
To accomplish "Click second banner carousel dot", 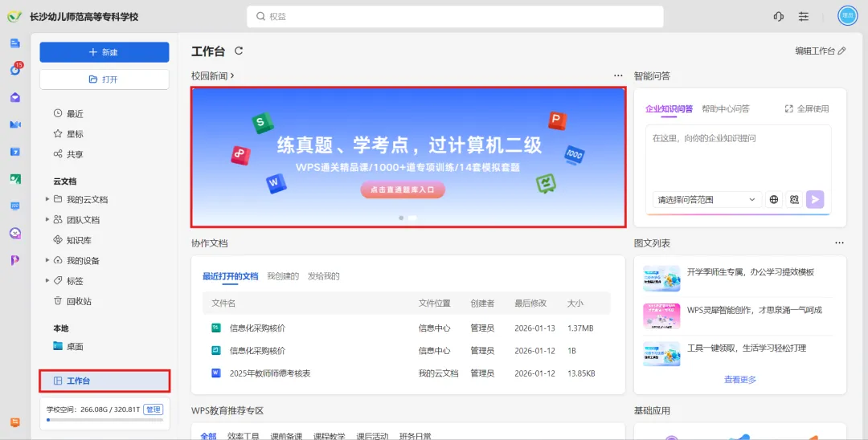I will click(411, 218).
